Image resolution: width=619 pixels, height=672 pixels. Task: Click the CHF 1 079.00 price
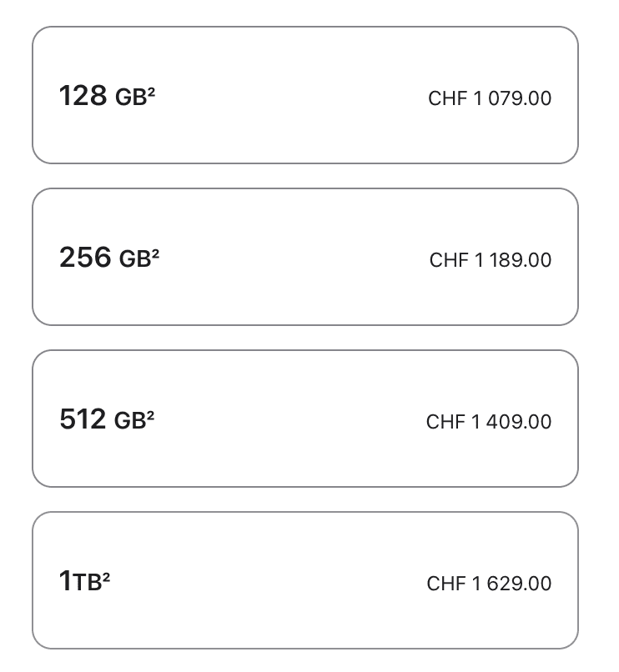[x=490, y=98]
